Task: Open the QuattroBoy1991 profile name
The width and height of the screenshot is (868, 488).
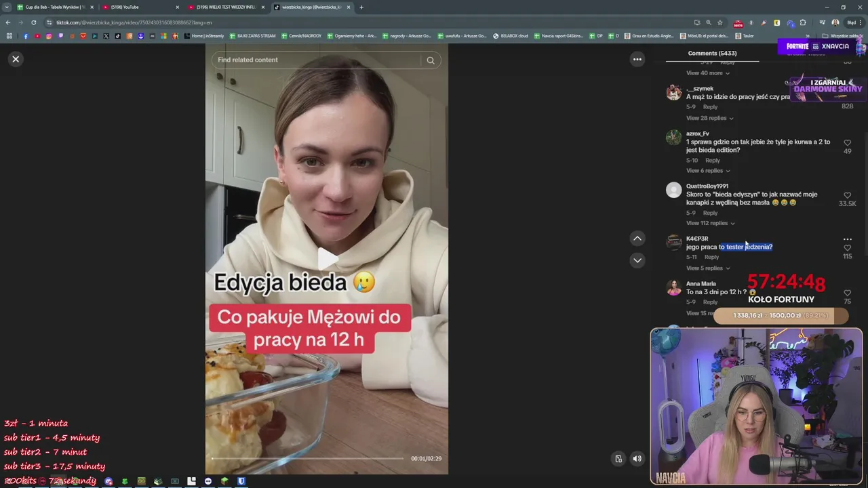Action: pyautogui.click(x=707, y=186)
